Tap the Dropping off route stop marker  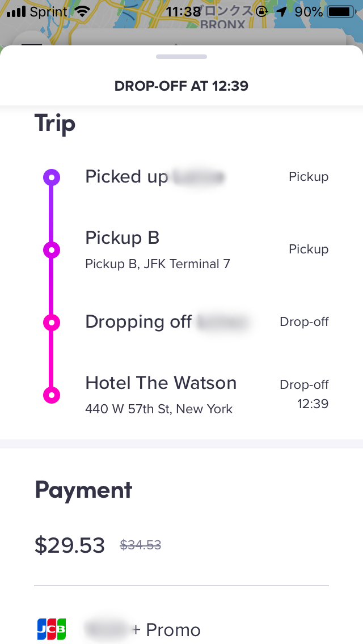click(x=52, y=323)
